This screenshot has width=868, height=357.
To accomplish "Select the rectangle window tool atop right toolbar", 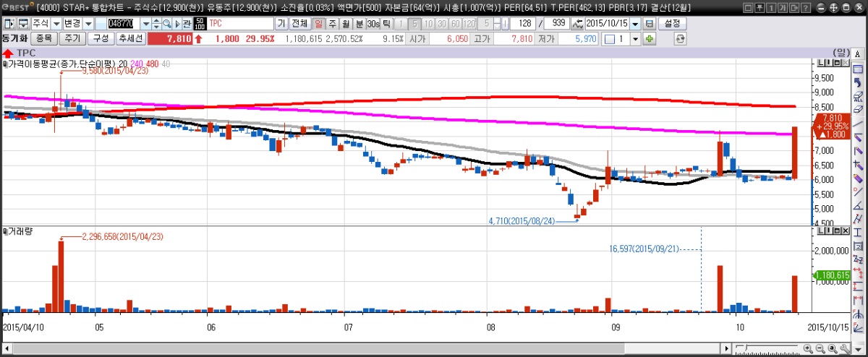I will (858, 69).
